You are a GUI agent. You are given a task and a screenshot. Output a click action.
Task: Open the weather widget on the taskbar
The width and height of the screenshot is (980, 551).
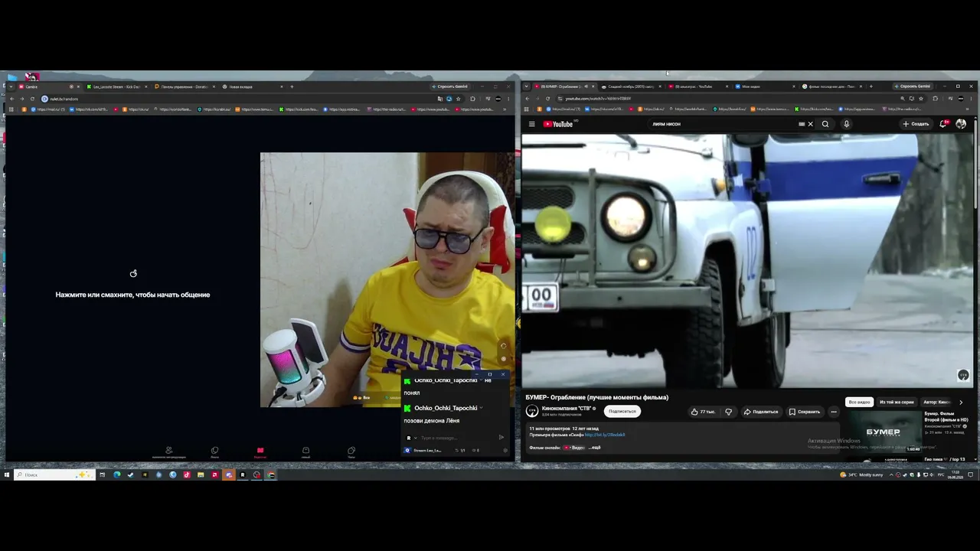coord(861,474)
